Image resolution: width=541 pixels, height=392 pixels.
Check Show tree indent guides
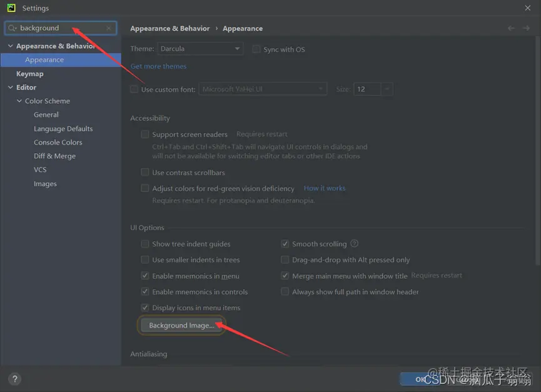tap(145, 244)
